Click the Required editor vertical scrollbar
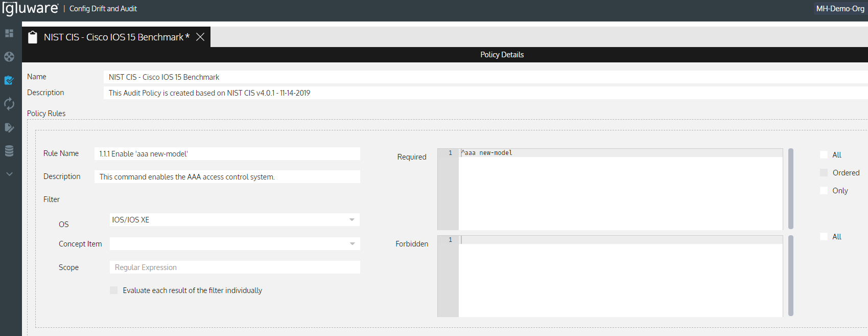This screenshot has width=868, height=336. [x=791, y=189]
